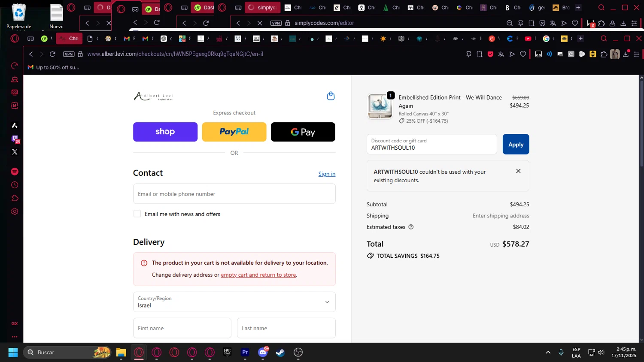Show hidden tray icons chevron

pos(548,352)
